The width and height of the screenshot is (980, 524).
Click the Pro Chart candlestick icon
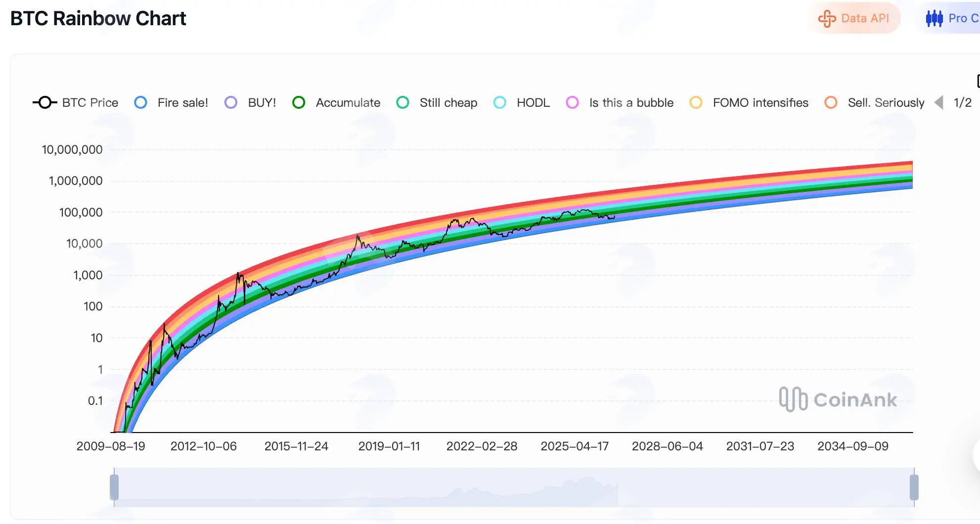(934, 19)
